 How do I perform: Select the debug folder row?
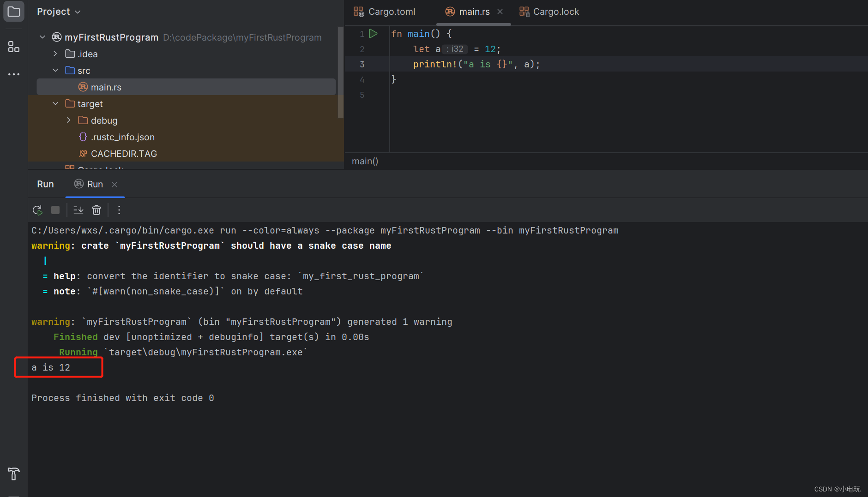click(x=186, y=120)
